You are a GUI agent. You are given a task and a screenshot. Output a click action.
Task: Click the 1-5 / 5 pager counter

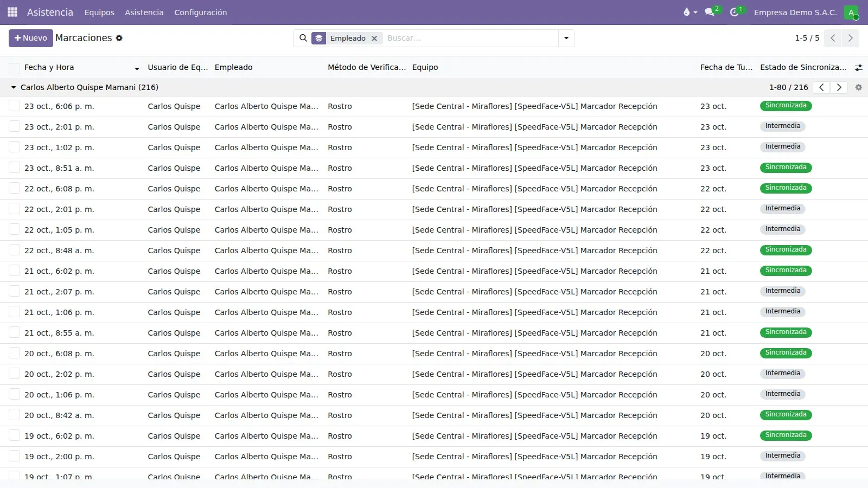click(807, 38)
